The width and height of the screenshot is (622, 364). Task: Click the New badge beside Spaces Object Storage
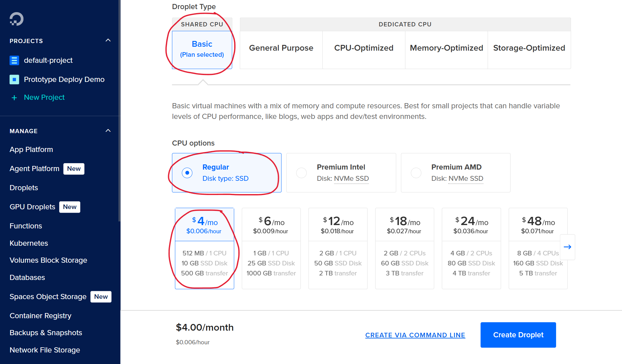coord(101,297)
